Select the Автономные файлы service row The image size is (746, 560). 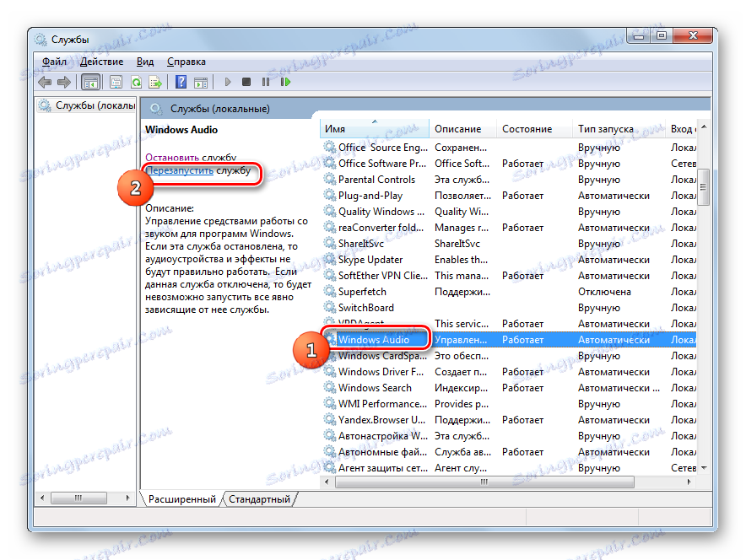509,452
